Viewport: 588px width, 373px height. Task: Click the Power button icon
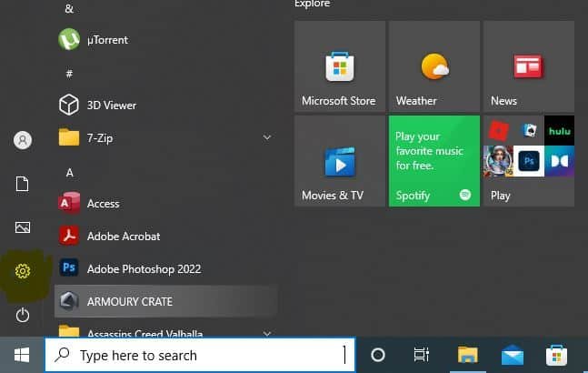pos(23,315)
